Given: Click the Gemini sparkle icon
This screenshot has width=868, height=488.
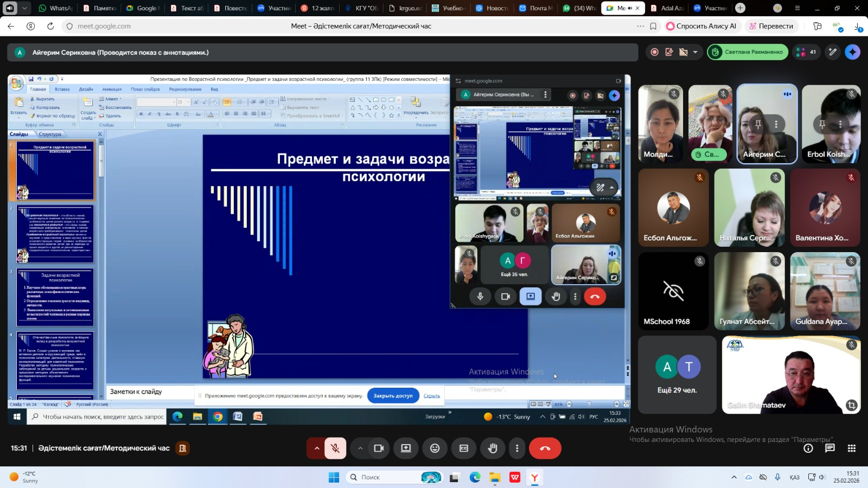Looking at the screenshot, I should click(852, 52).
